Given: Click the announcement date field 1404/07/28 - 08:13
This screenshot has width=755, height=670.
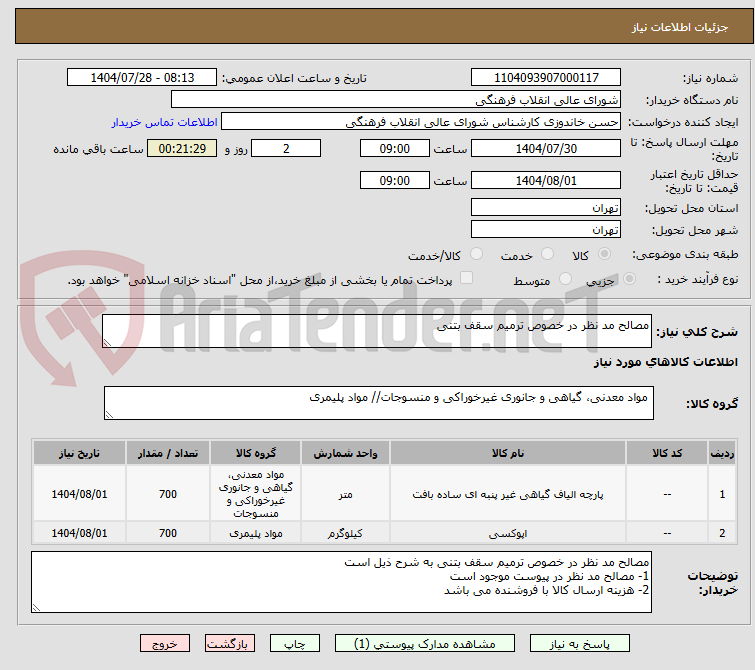Looking at the screenshot, I should coord(142,78).
